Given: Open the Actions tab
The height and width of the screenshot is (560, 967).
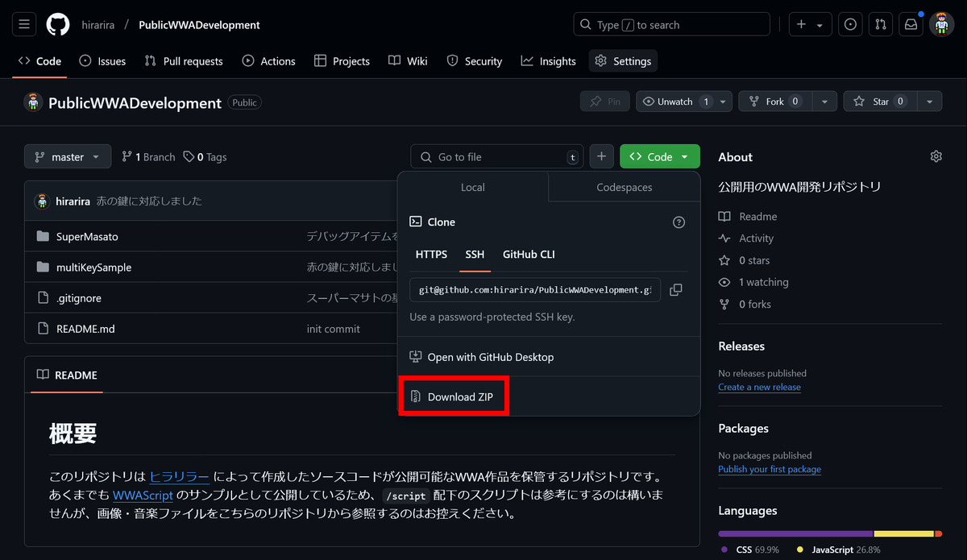Looking at the screenshot, I should click(x=269, y=61).
